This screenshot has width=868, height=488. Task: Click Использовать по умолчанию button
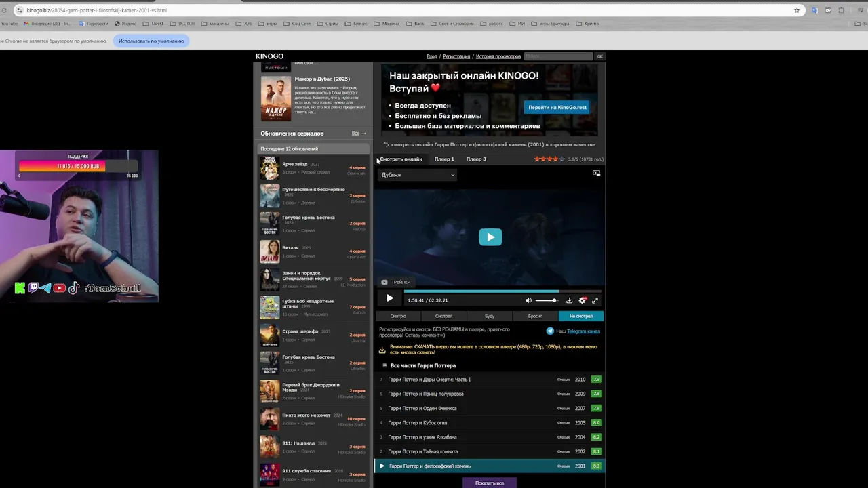click(x=151, y=41)
